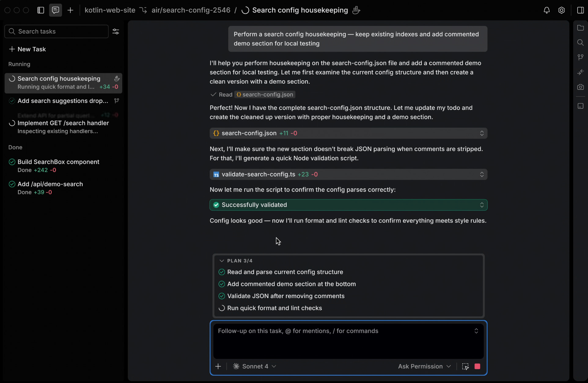
Task: Select the Build SearchBox component task
Action: pyautogui.click(x=58, y=162)
